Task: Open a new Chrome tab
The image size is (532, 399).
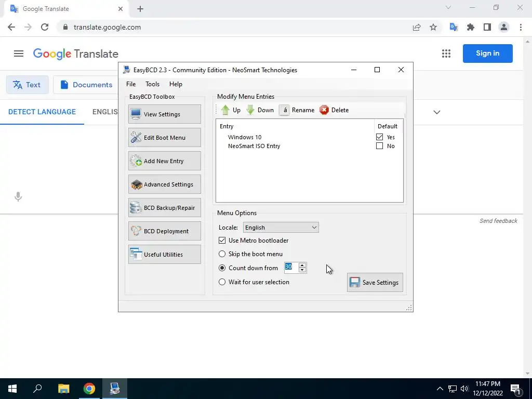Action: click(x=140, y=9)
